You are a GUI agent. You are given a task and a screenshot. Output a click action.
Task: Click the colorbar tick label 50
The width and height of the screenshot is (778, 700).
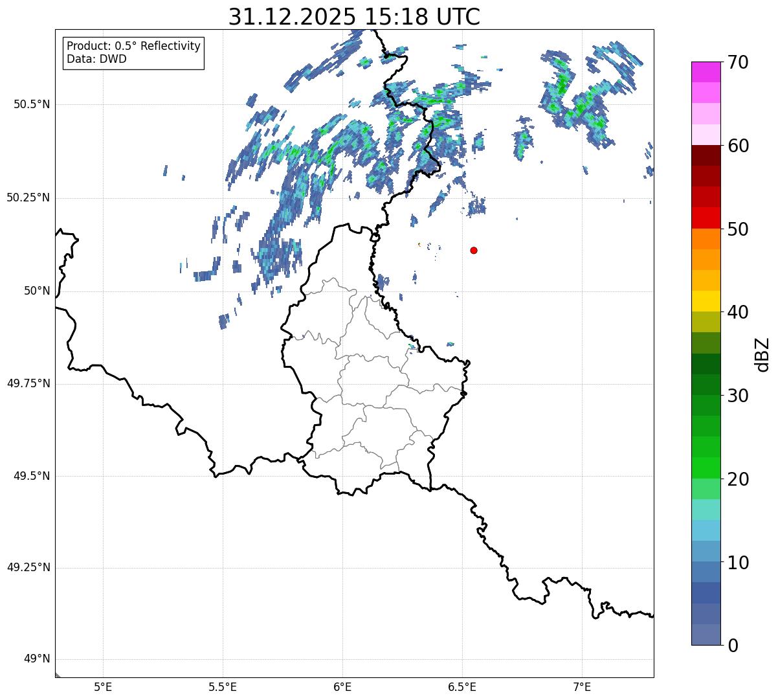738,229
